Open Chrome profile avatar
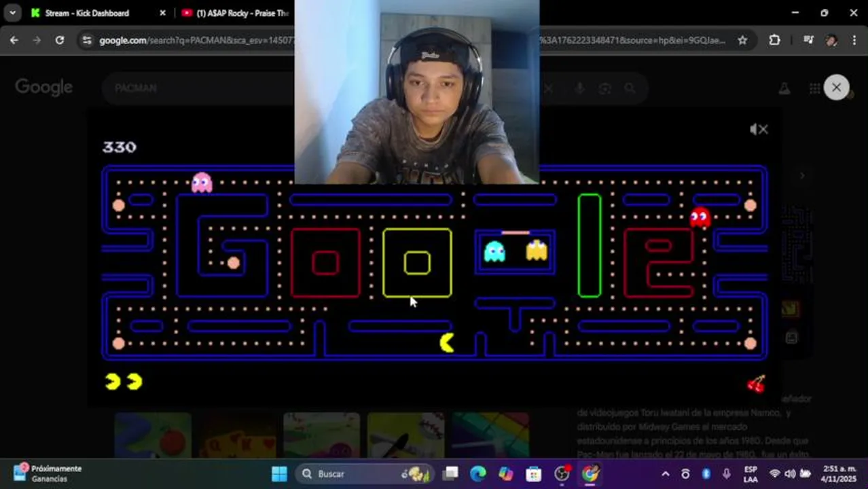The image size is (868, 489). point(831,40)
